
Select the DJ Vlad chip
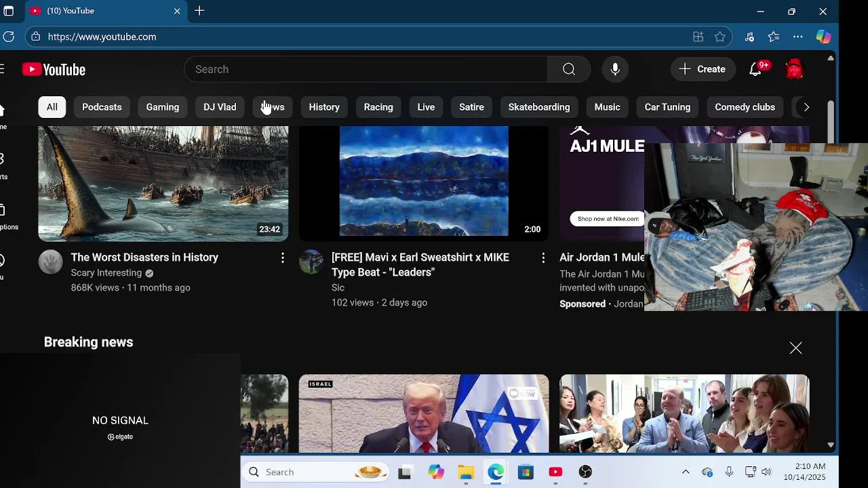click(x=220, y=107)
